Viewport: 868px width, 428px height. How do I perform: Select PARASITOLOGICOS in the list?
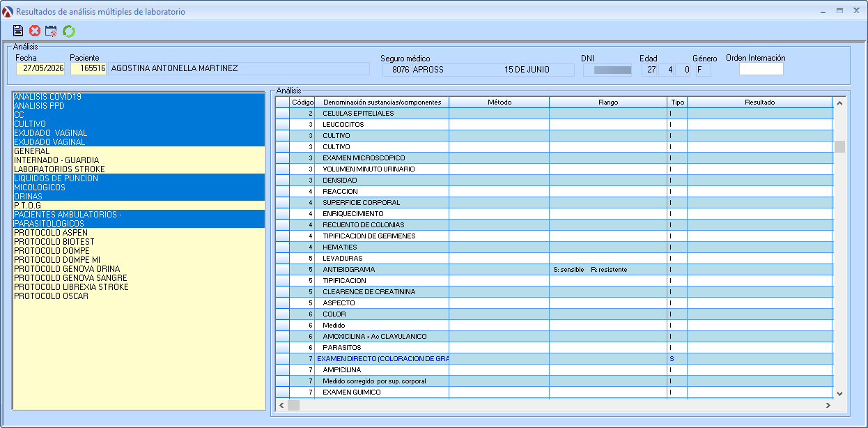coord(139,224)
